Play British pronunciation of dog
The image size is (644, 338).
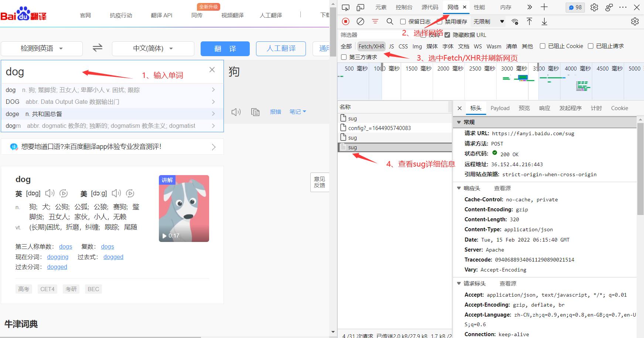click(x=50, y=193)
